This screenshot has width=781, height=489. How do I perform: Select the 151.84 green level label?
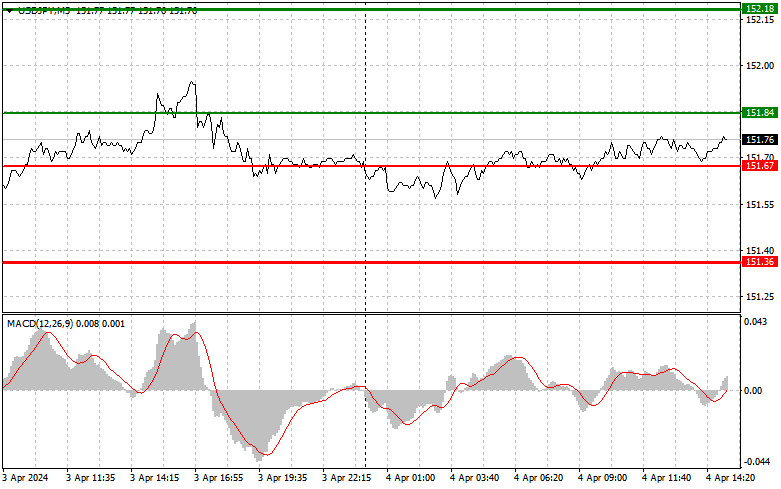click(x=760, y=113)
